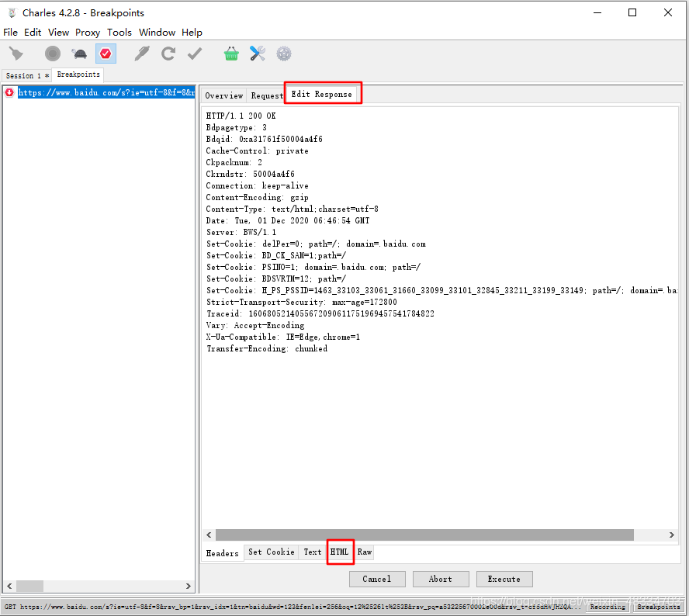Screen dimensions: 689x616
Task: Toggle the recording circle button
Action: click(x=53, y=54)
